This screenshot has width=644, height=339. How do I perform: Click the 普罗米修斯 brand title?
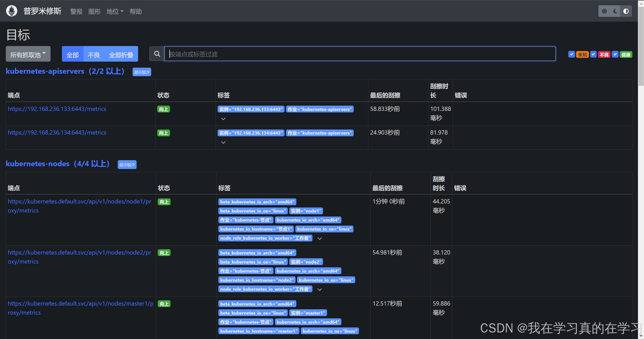pyautogui.click(x=42, y=11)
